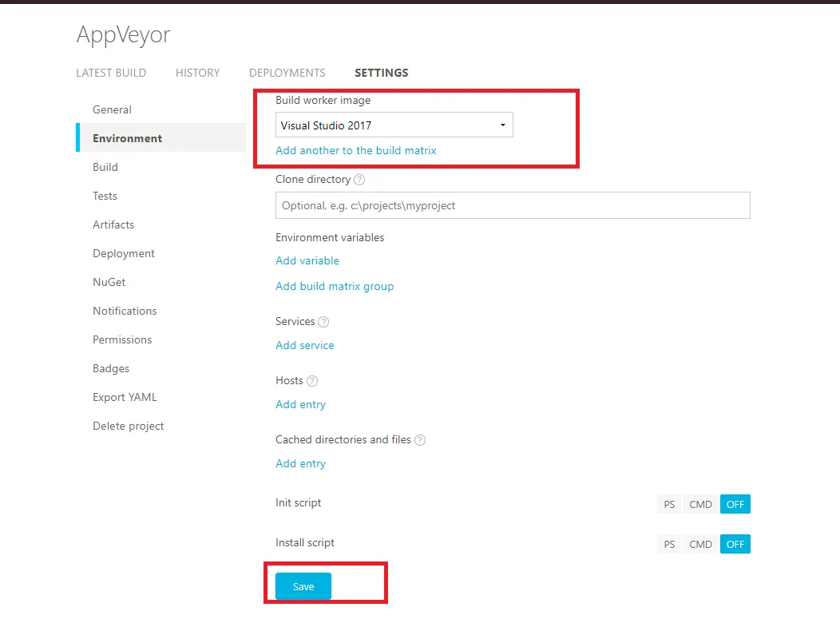
Task: Set Init script to CMD
Action: [700, 504]
